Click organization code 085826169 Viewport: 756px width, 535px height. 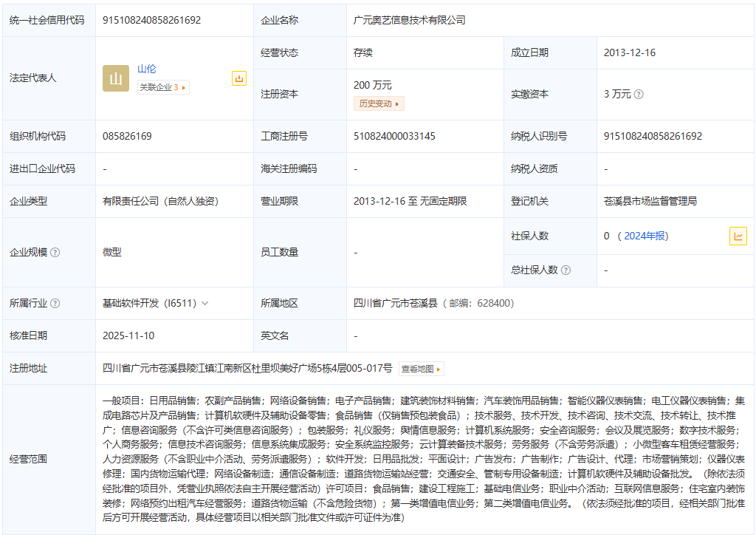[x=127, y=137]
